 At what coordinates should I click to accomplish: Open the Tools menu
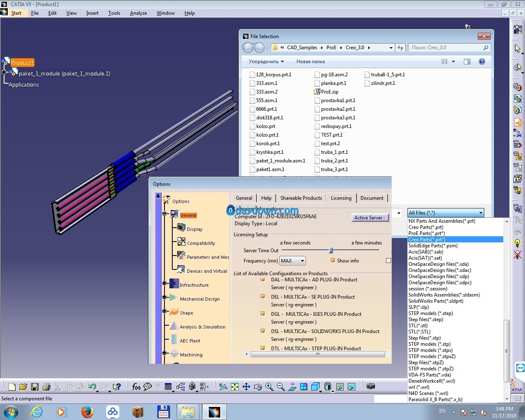(x=114, y=13)
